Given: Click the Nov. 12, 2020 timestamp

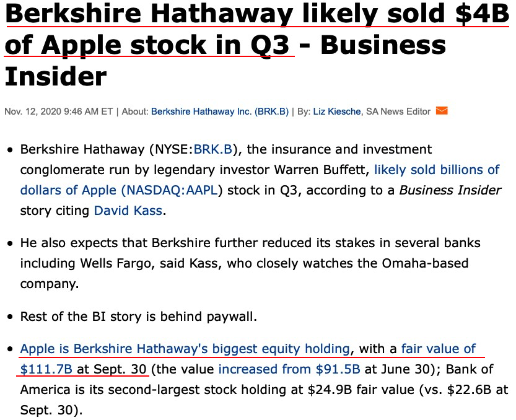Looking at the screenshot, I should click(59, 112).
